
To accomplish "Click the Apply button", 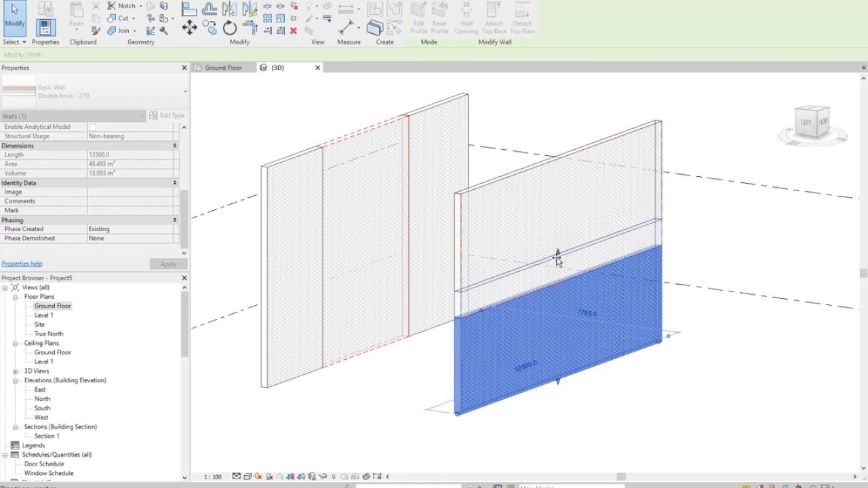I will (x=168, y=264).
